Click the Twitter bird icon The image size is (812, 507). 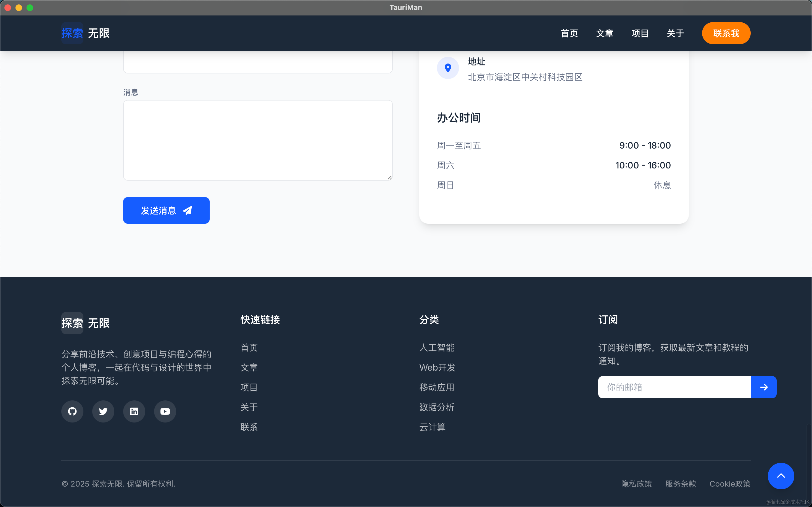[x=103, y=411]
